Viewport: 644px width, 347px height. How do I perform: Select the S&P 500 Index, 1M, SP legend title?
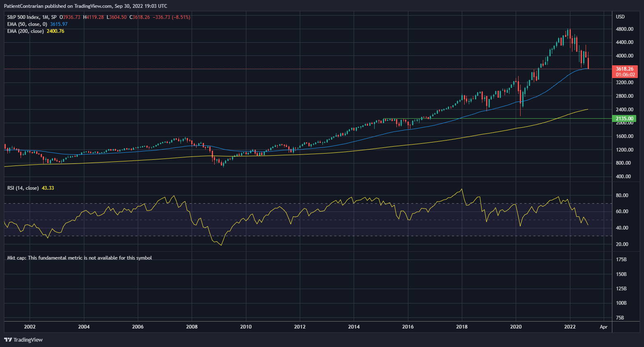coord(32,17)
